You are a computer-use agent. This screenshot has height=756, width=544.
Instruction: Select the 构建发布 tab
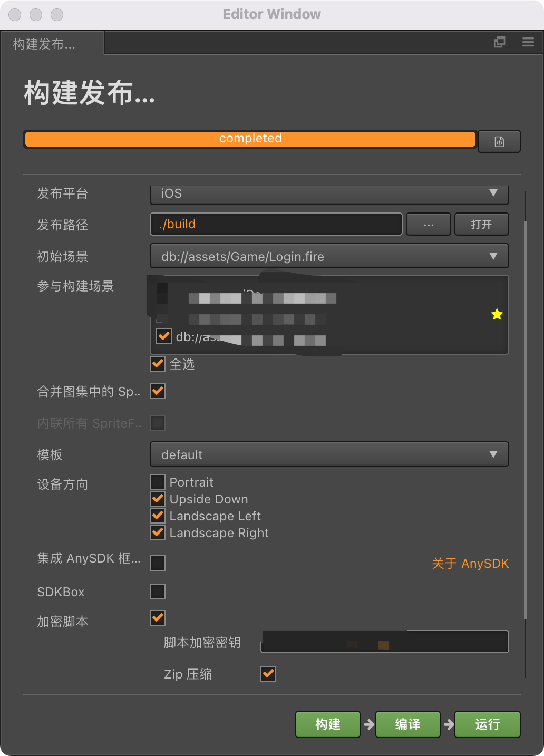45,44
